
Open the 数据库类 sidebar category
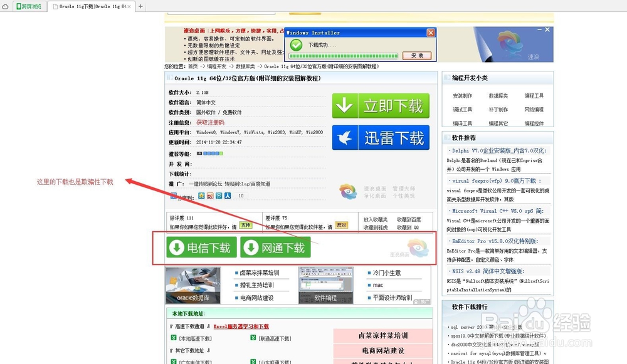click(498, 96)
